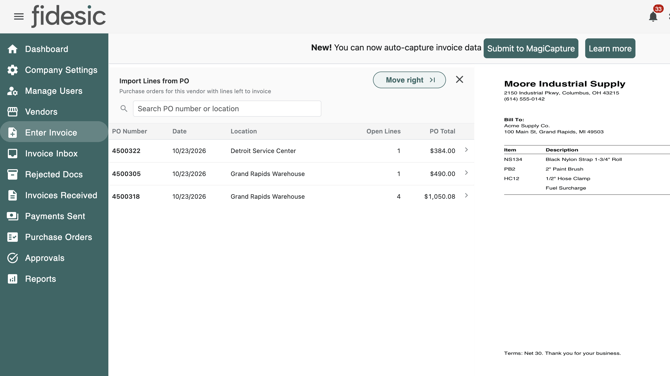
Task: Select PO number 4500305
Action: [x=126, y=174]
